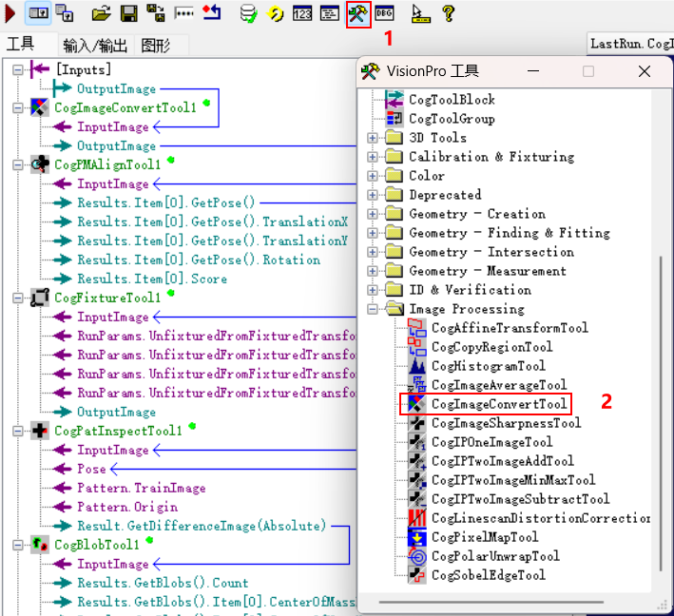Click the Open folder icon
The width and height of the screenshot is (674, 616).
[x=102, y=13]
